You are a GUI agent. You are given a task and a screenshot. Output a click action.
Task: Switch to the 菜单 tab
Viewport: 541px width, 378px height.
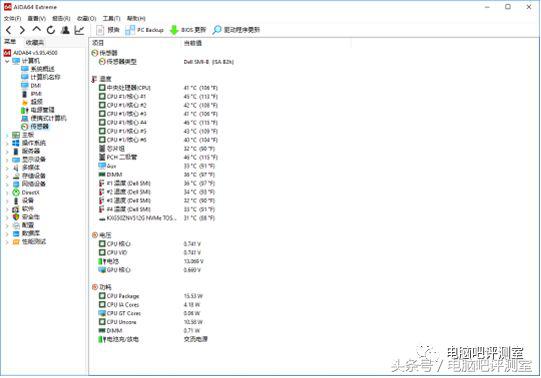[10, 42]
